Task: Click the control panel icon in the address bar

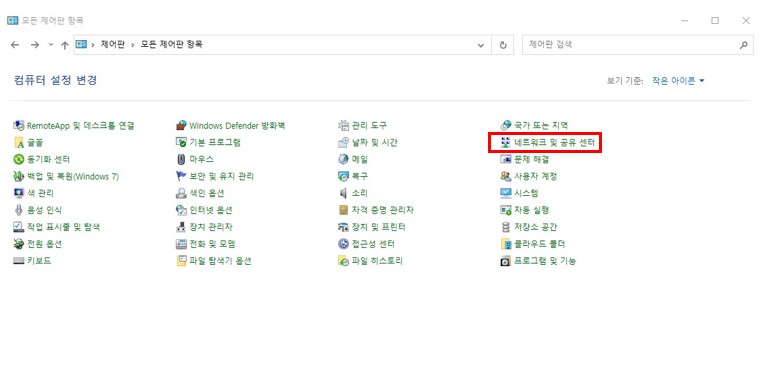Action: point(81,45)
